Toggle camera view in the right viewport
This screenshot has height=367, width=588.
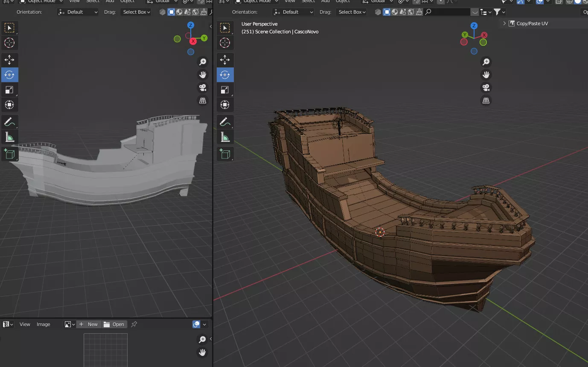click(486, 88)
